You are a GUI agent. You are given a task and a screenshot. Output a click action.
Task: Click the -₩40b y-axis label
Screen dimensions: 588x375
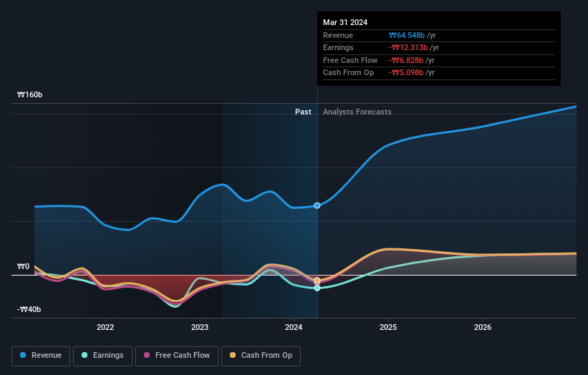pos(29,309)
